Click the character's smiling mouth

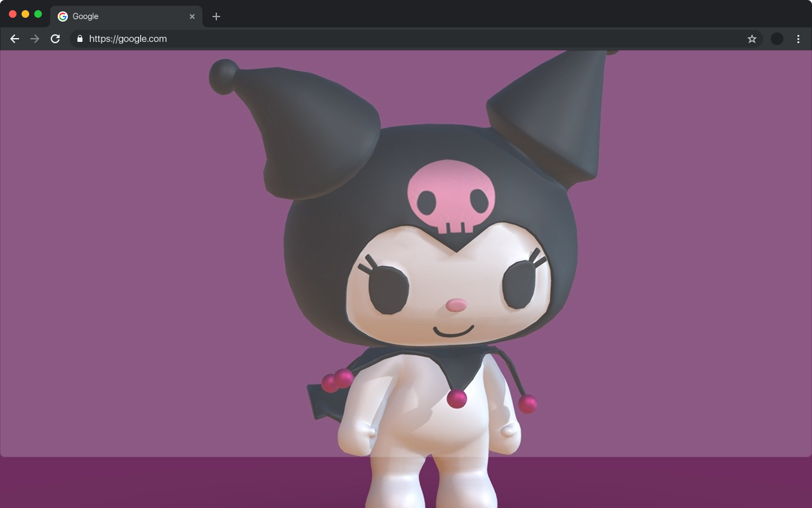[454, 331]
